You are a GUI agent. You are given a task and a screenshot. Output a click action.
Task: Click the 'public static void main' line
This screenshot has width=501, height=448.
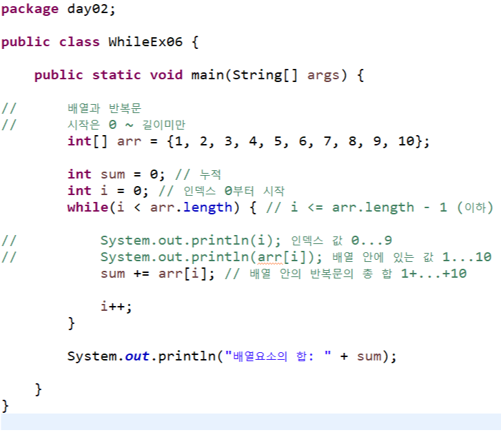click(199, 75)
